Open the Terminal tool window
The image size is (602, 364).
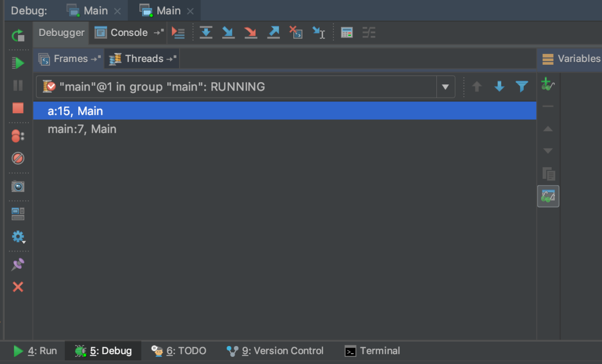[x=372, y=351]
